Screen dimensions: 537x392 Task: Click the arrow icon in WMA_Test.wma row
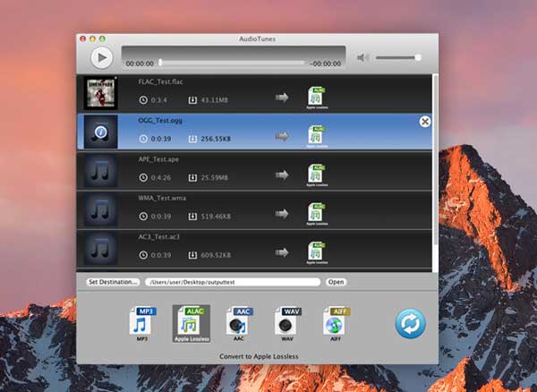[x=282, y=214]
